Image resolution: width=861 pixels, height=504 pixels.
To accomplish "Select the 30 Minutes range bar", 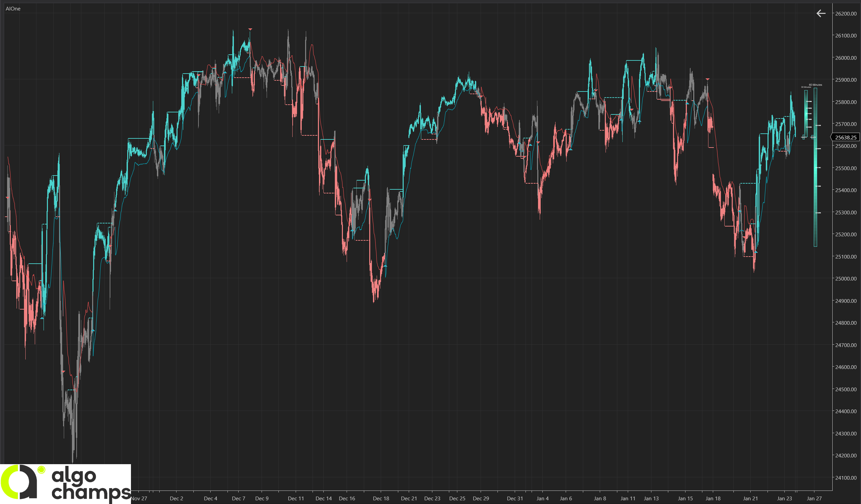I will 806,113.
